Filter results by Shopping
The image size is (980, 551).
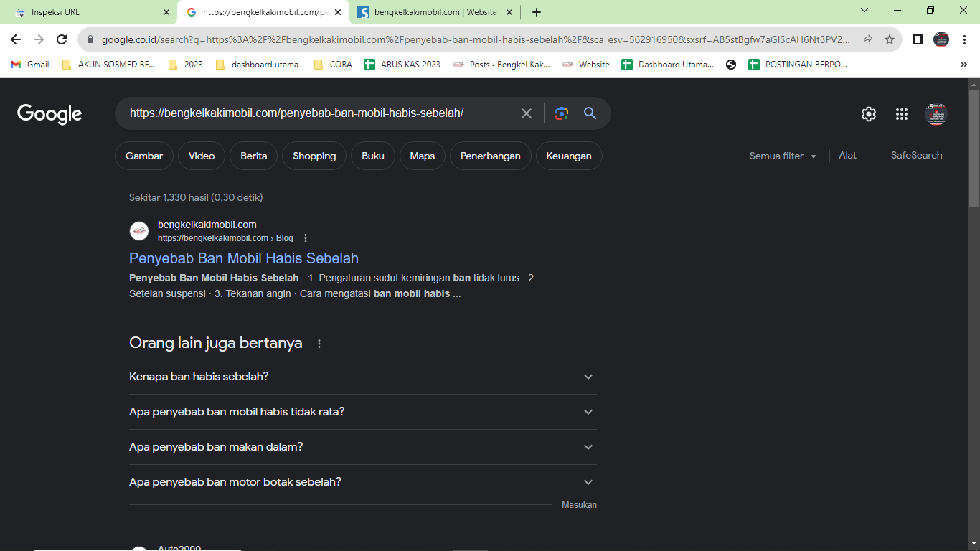tap(314, 156)
